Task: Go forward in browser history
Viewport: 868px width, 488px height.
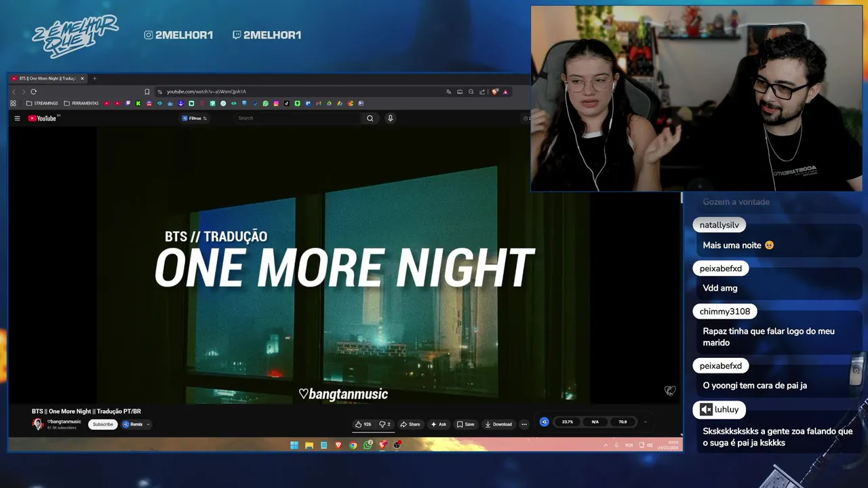Action: pyautogui.click(x=23, y=91)
